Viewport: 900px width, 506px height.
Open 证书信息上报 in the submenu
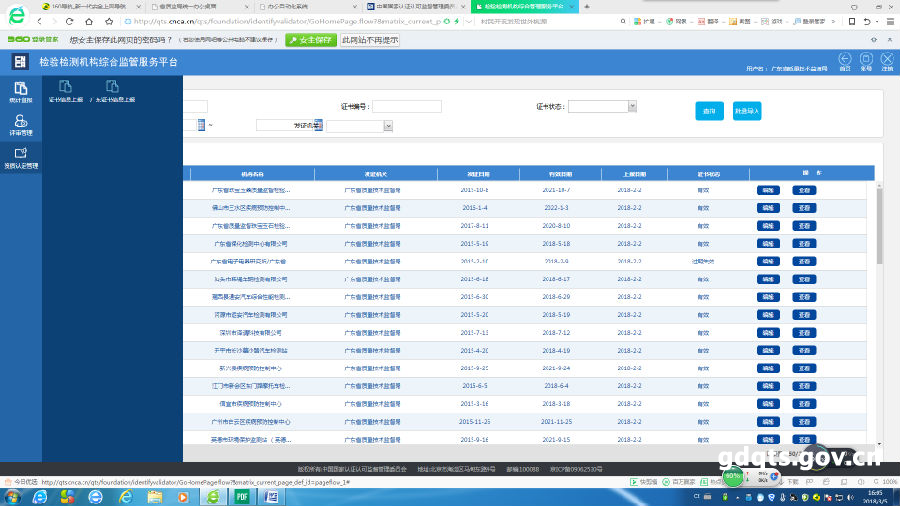pyautogui.click(x=65, y=91)
